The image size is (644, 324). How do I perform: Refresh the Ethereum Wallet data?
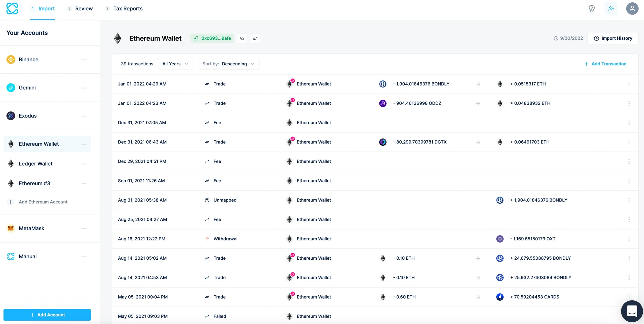pos(255,38)
